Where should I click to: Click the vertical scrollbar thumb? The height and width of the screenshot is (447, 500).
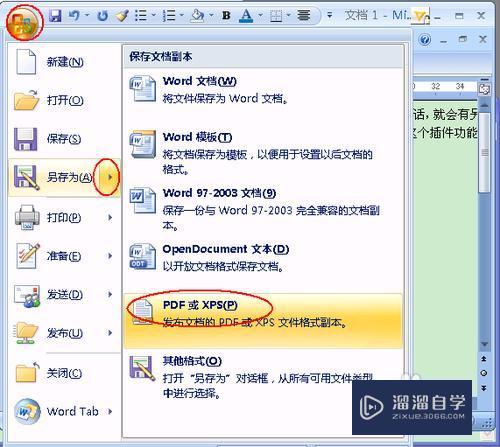pos(485,153)
